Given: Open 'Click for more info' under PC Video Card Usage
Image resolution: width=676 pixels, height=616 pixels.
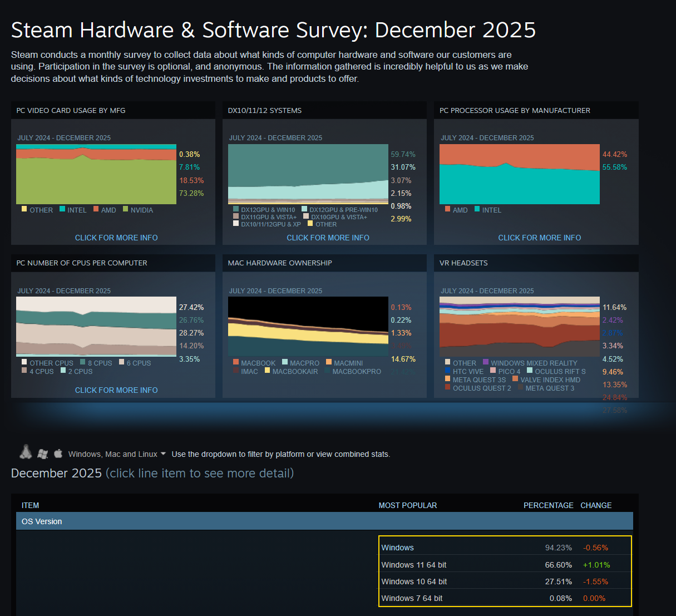Looking at the screenshot, I should tap(116, 238).
